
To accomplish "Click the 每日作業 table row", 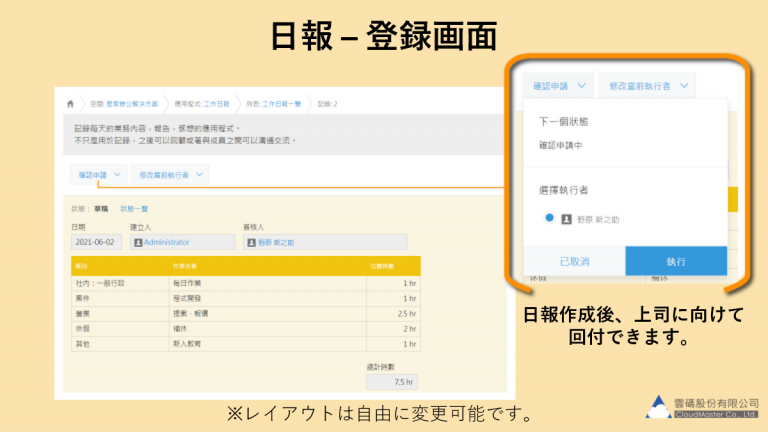I will [245, 283].
